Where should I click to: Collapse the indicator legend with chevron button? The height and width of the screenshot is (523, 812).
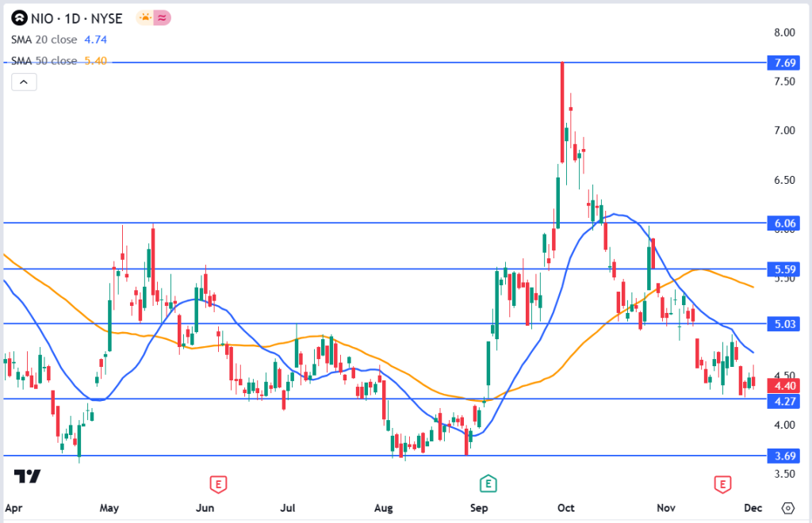24,82
